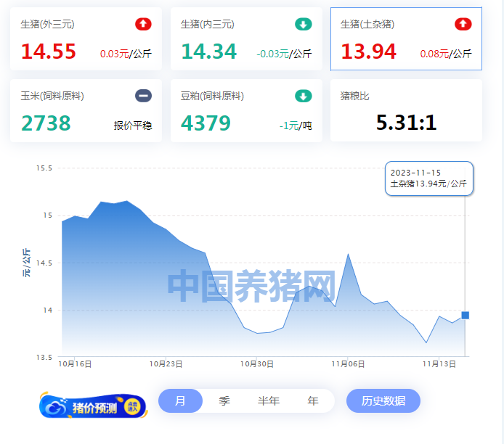This screenshot has width=504, height=444.
Task: Click the blue data point marker on chart
Action: pos(465,316)
